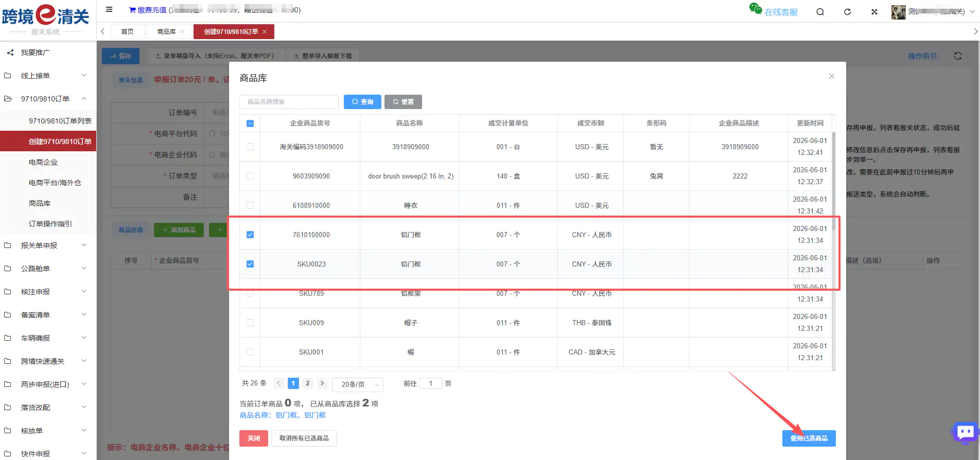Viewport: 980px width, 460px height.
Task: Click the folder icon beside 公路舱单
Action: pyautogui.click(x=8, y=269)
